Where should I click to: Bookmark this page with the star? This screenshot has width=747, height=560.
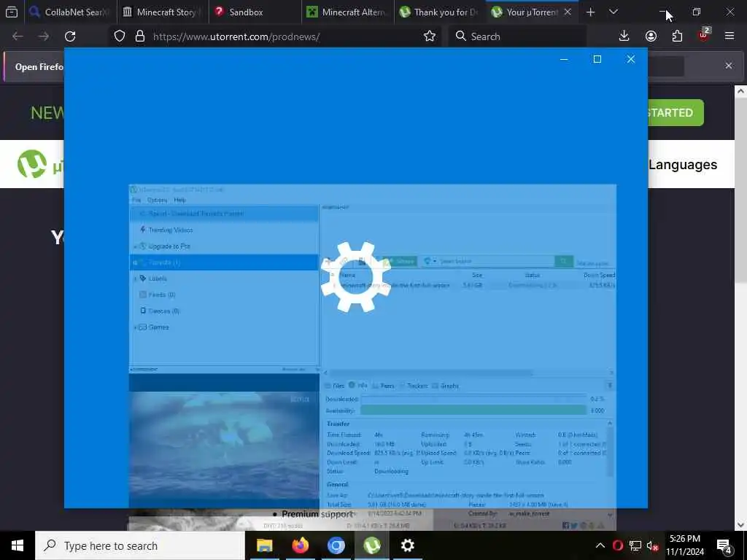click(429, 36)
